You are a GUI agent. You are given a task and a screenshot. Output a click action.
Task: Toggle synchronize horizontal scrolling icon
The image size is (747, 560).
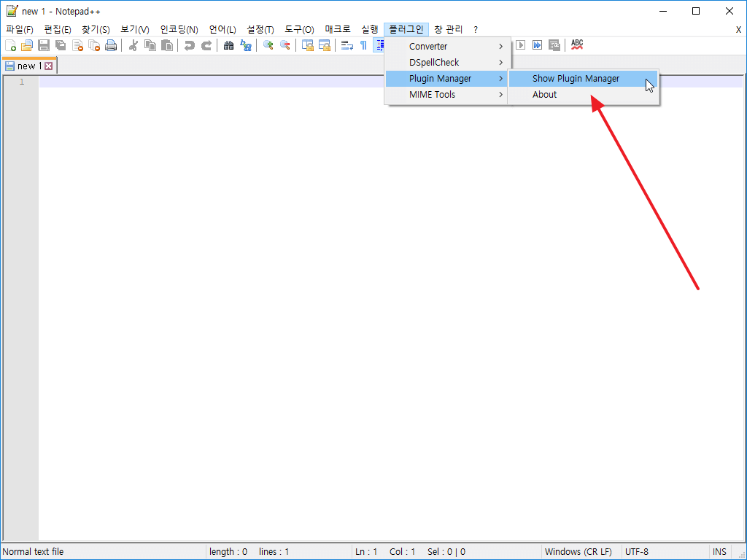tap(325, 45)
